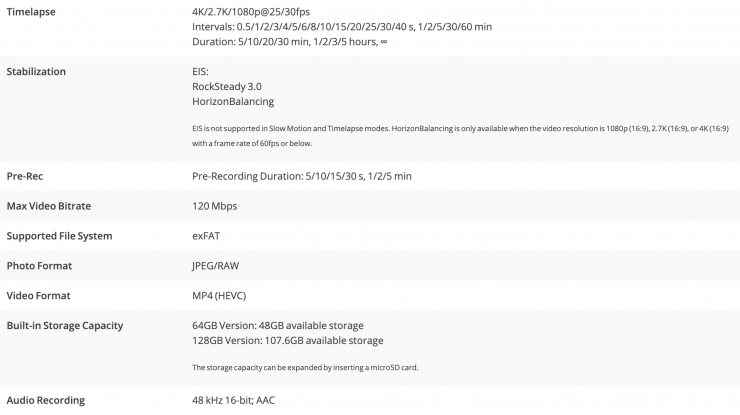Image resolution: width=740 pixels, height=415 pixels.
Task: Click the Photo Format label
Action: (x=39, y=266)
